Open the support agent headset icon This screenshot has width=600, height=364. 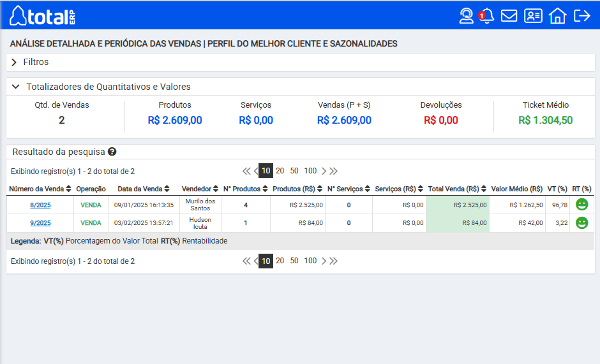[x=467, y=16]
